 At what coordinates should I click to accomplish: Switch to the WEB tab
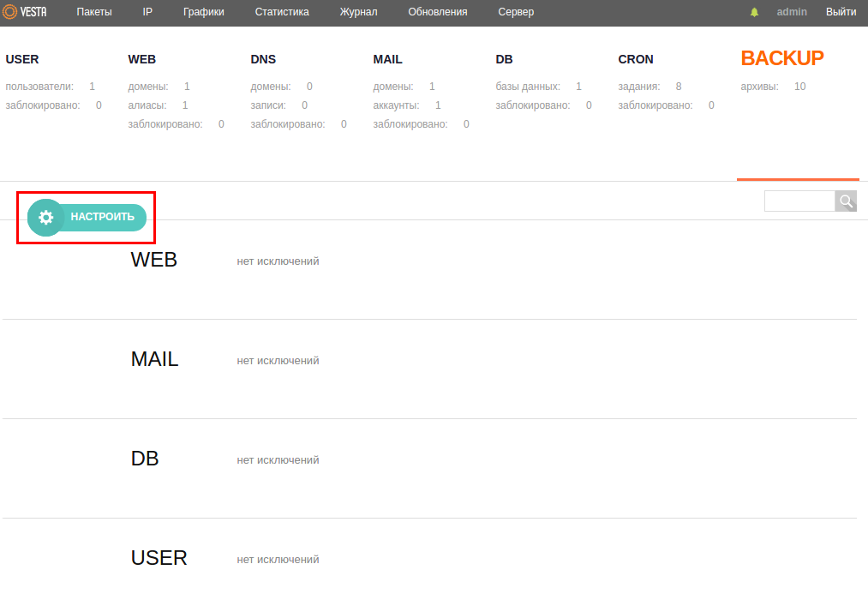(141, 59)
